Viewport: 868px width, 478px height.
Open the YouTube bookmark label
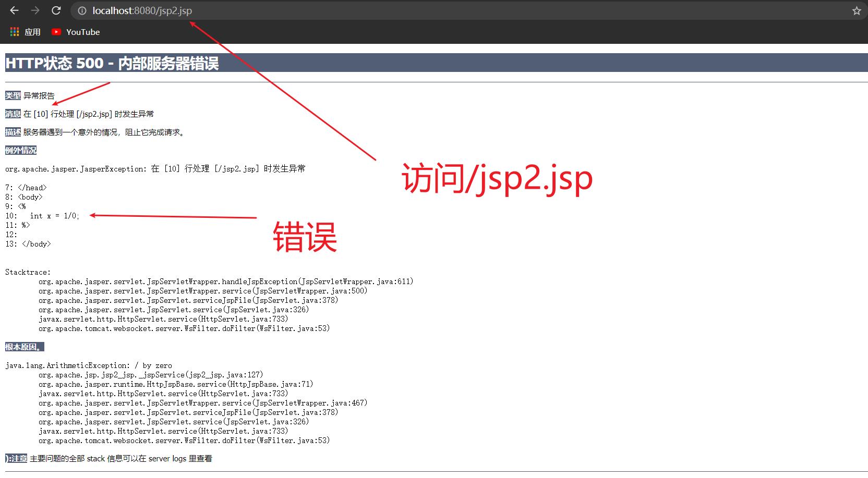pos(83,32)
